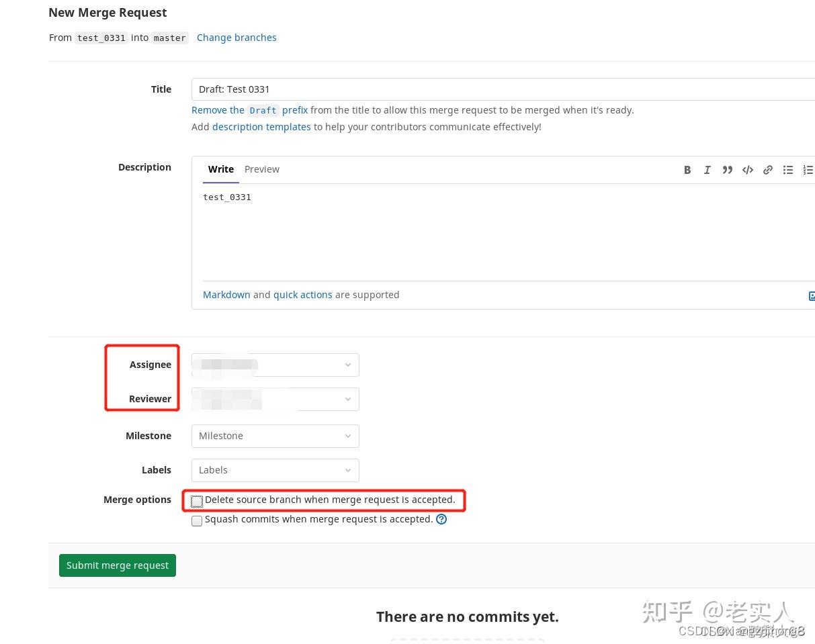Insert a code block in the description

point(748,170)
